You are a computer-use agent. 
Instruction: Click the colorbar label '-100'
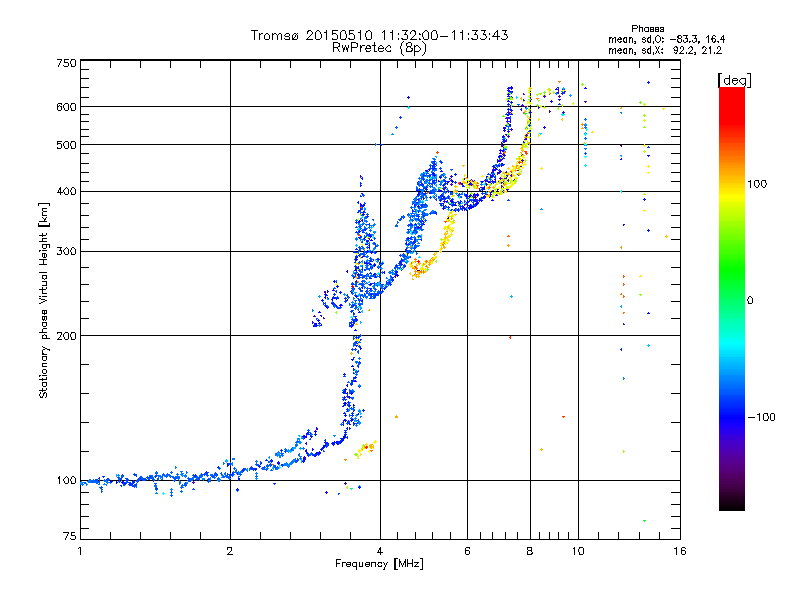tap(762, 417)
